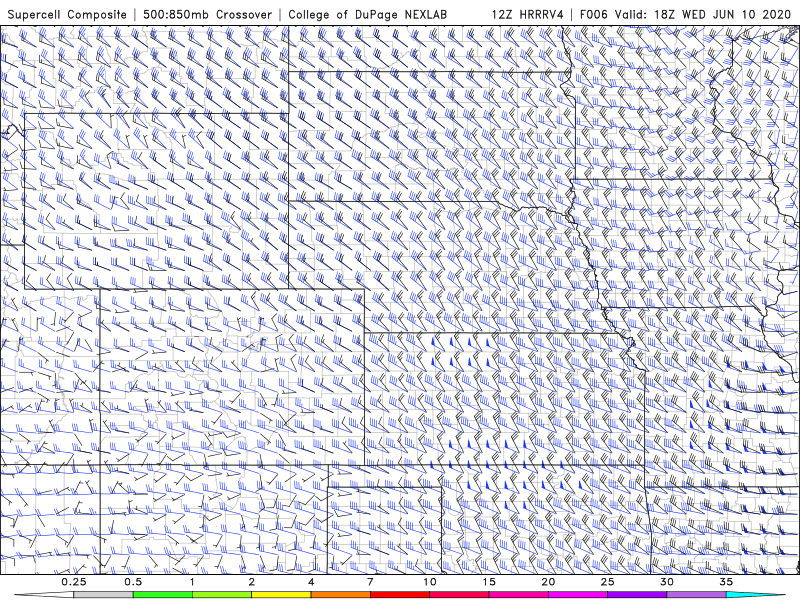Select the magenta 20–25 color bar segment
The image size is (800, 600).
point(578,595)
